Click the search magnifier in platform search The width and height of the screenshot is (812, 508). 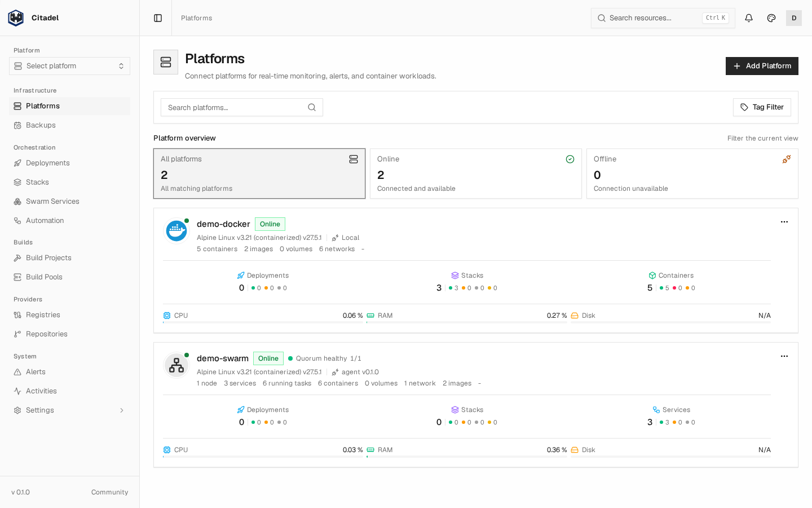click(312, 107)
